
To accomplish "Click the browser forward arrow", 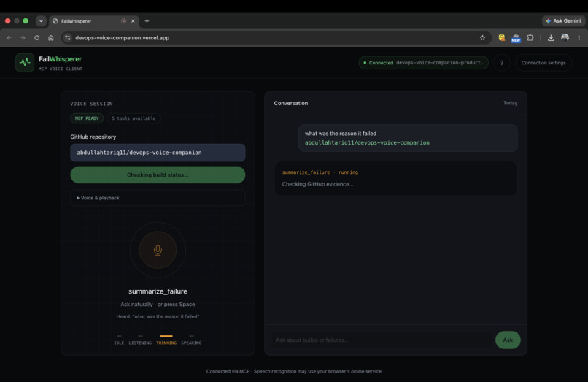I will pos(23,37).
